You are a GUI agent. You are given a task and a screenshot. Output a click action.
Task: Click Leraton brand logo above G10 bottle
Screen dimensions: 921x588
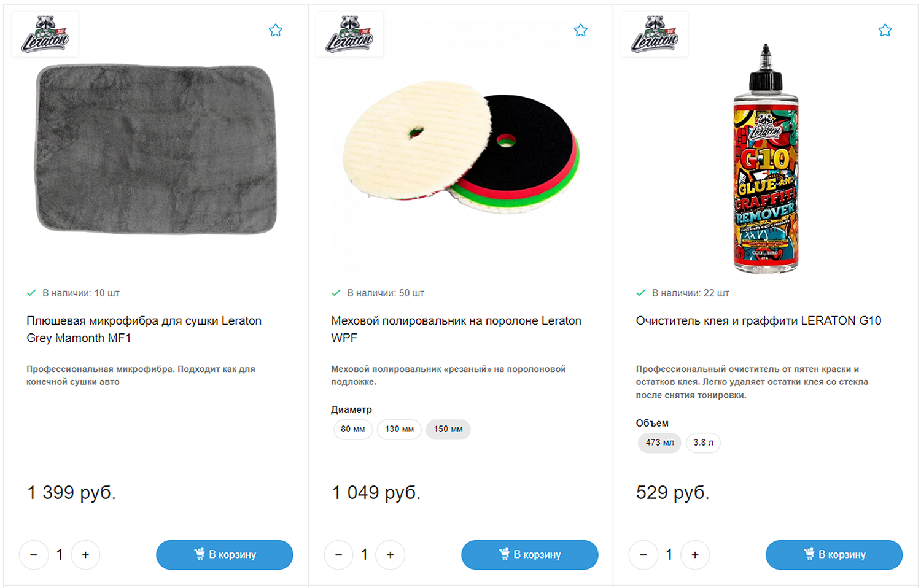655,34
